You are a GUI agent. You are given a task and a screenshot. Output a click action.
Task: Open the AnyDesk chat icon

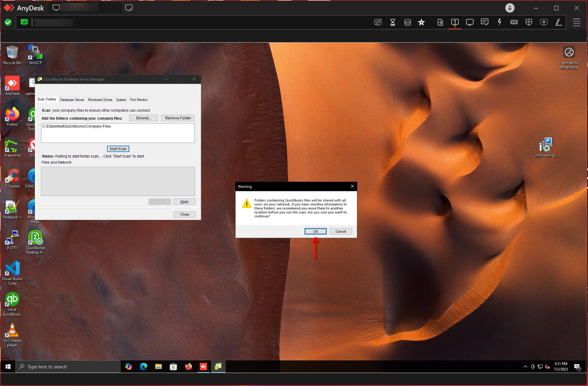(484, 22)
